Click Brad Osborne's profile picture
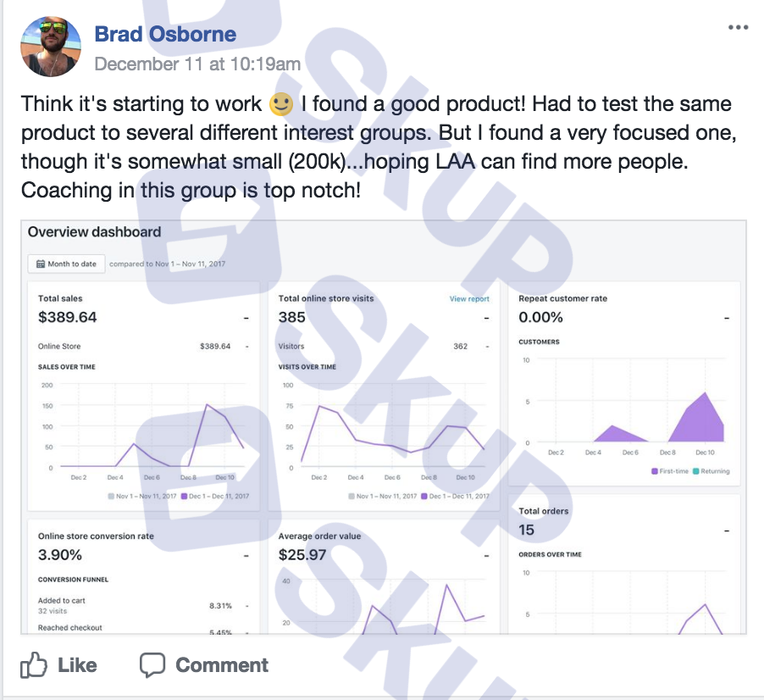The height and width of the screenshot is (700, 764). point(51,47)
